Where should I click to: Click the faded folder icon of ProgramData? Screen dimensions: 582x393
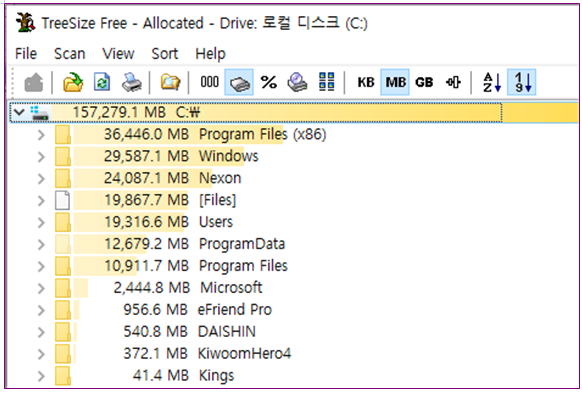(63, 244)
